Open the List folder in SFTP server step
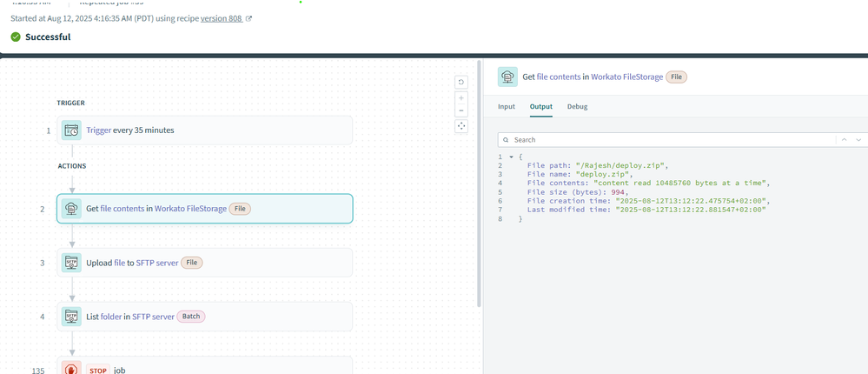The image size is (868, 374). coord(204,317)
